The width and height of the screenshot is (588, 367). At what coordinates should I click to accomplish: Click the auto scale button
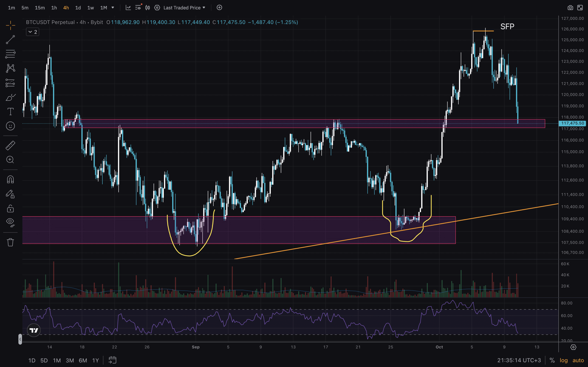pos(578,360)
